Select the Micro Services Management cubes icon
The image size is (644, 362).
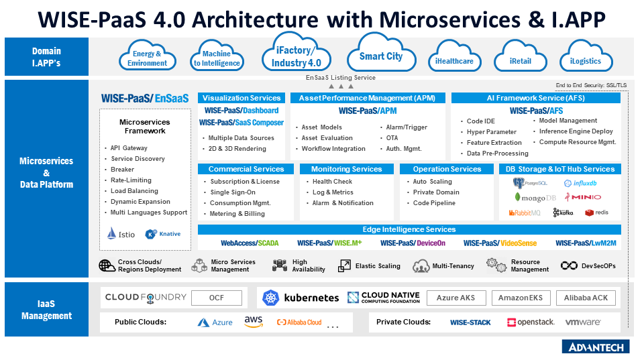[x=200, y=265]
